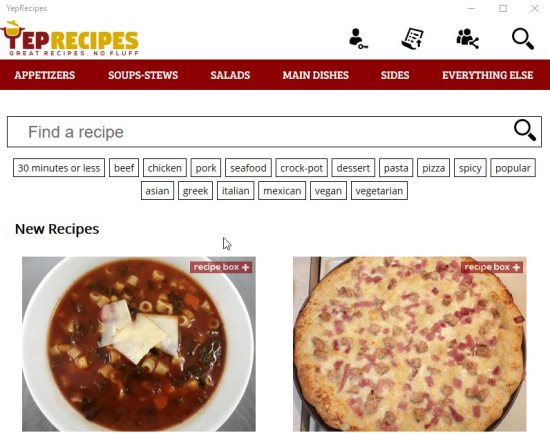550x433 pixels.
Task: Select the Everything Else menu item
Action: pyautogui.click(x=488, y=75)
